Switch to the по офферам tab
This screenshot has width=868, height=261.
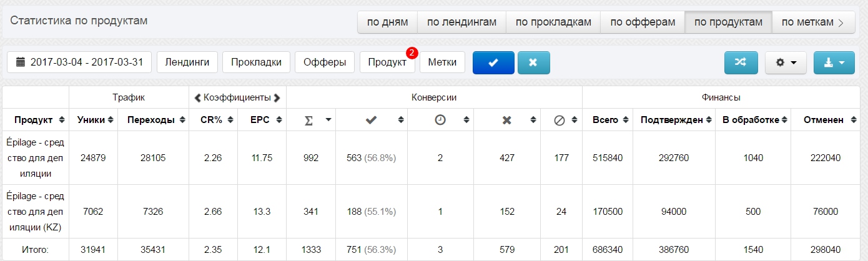tap(643, 22)
